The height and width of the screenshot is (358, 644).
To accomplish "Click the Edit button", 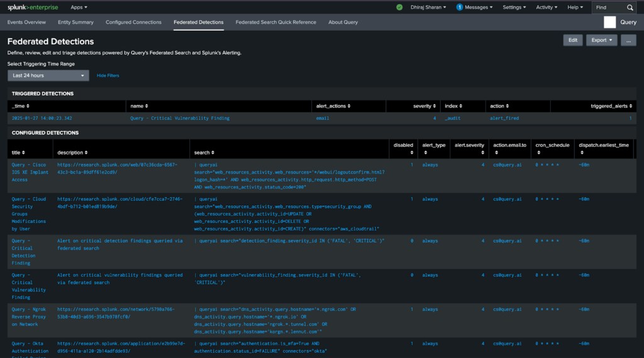I will (572, 40).
